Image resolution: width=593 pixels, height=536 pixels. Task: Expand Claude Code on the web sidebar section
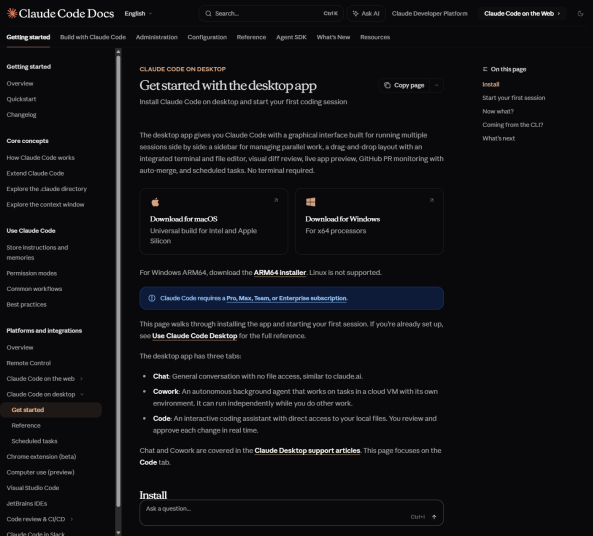[x=81, y=379]
